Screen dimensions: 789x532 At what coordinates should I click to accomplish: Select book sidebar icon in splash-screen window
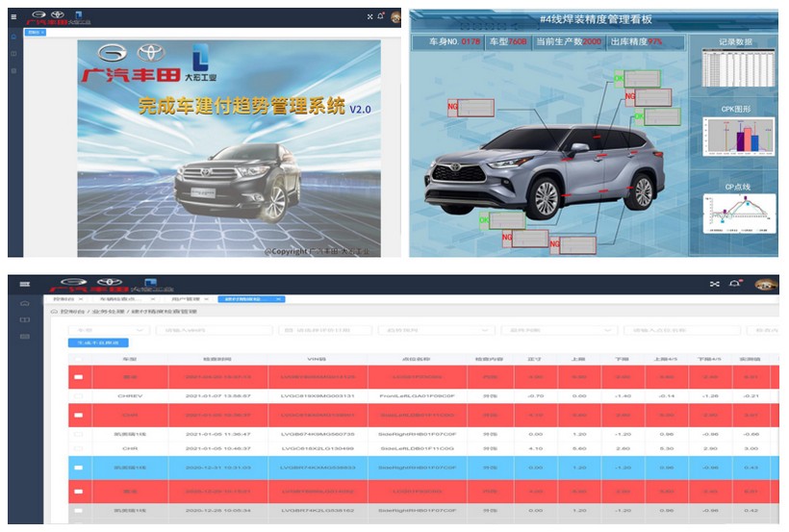14,54
